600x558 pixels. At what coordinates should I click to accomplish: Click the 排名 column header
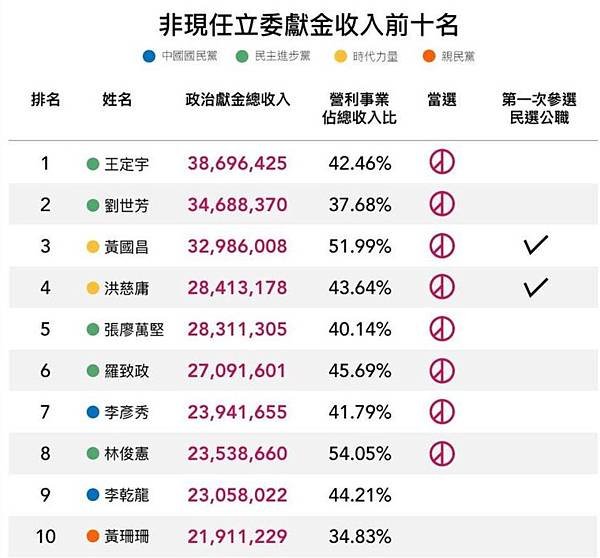click(x=46, y=100)
